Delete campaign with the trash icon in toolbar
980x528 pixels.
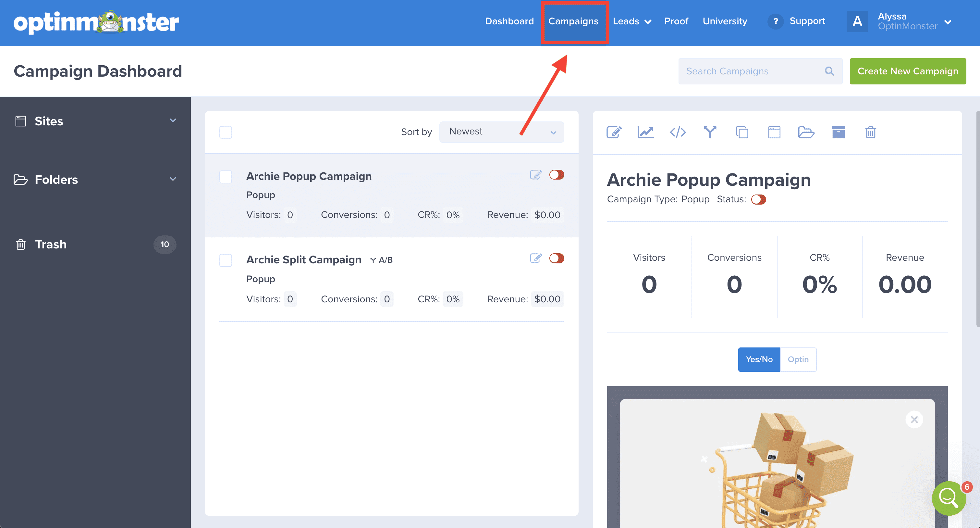click(x=870, y=132)
